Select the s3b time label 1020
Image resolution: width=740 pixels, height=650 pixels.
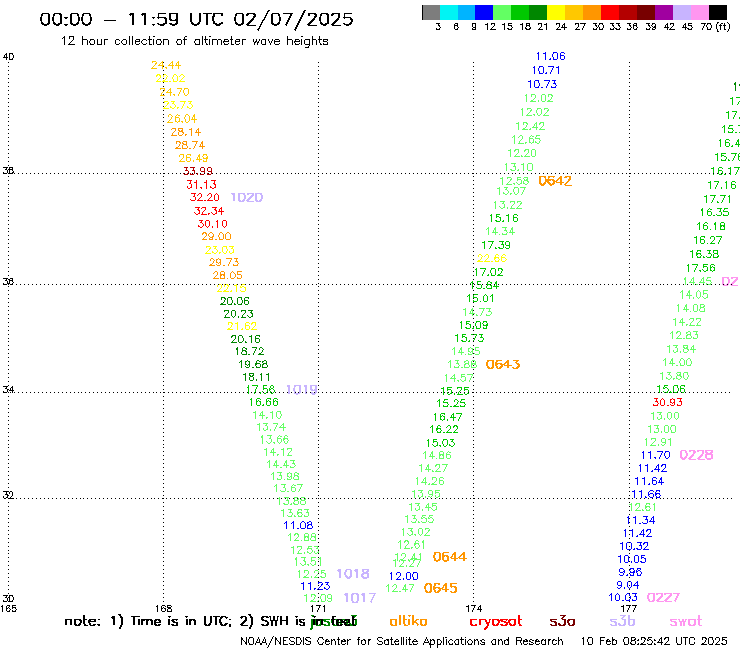coord(247,197)
